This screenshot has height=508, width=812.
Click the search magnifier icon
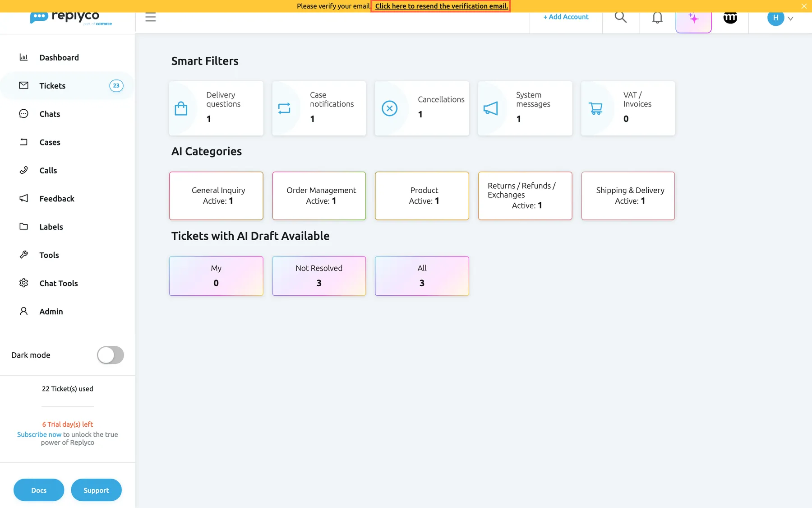pos(621,17)
